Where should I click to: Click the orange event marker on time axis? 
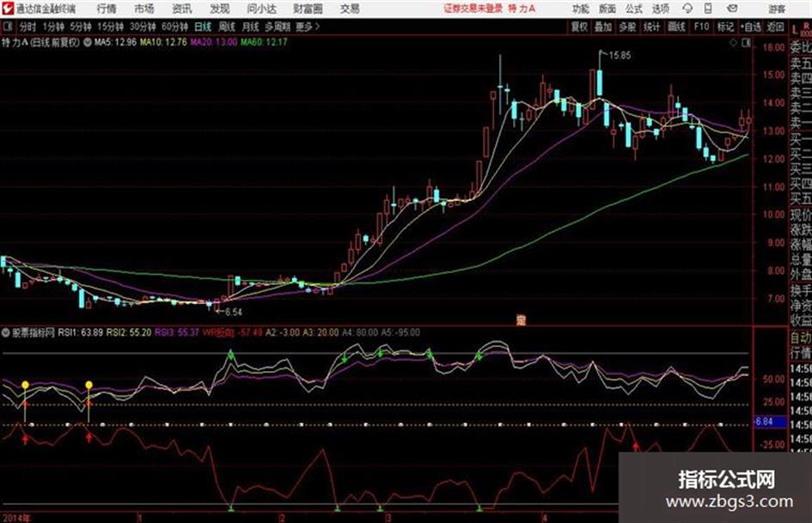[x=521, y=320]
